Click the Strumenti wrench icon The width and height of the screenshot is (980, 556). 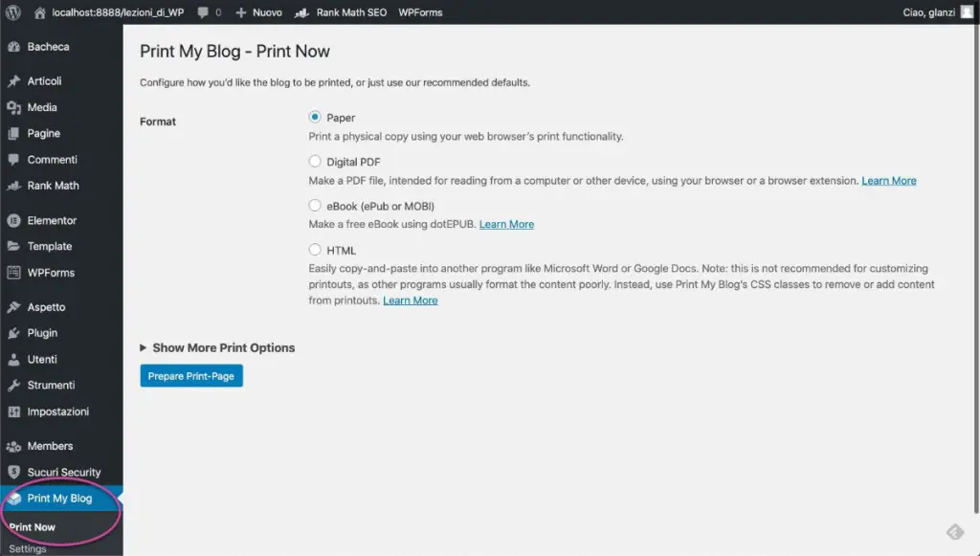pos(13,386)
